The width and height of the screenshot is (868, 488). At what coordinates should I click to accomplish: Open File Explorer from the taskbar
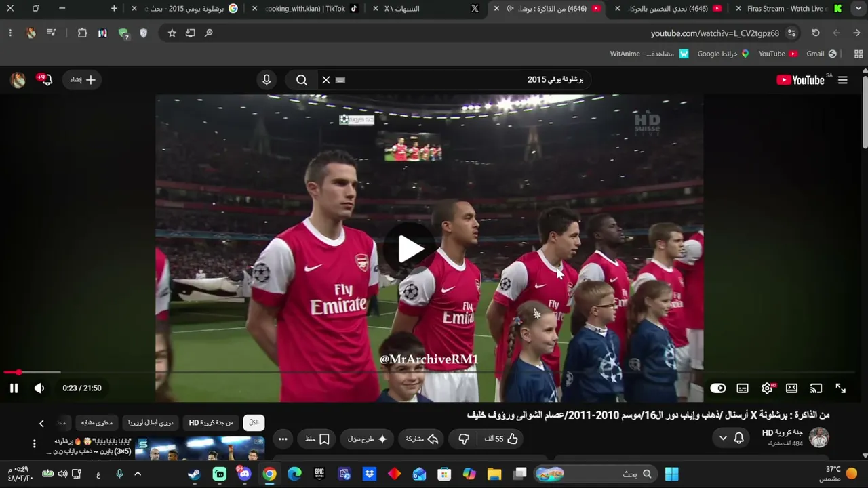point(494,474)
